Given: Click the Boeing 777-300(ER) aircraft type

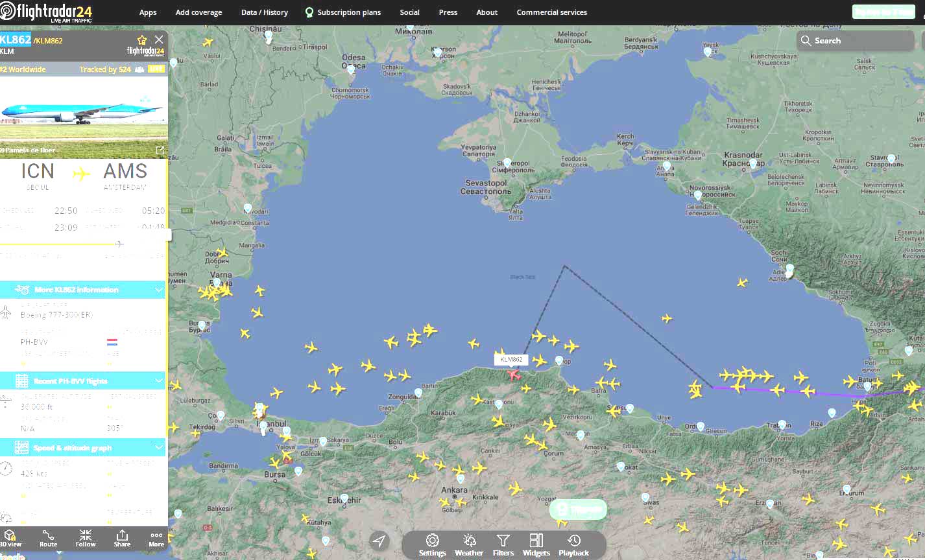Looking at the screenshot, I should 56,315.
